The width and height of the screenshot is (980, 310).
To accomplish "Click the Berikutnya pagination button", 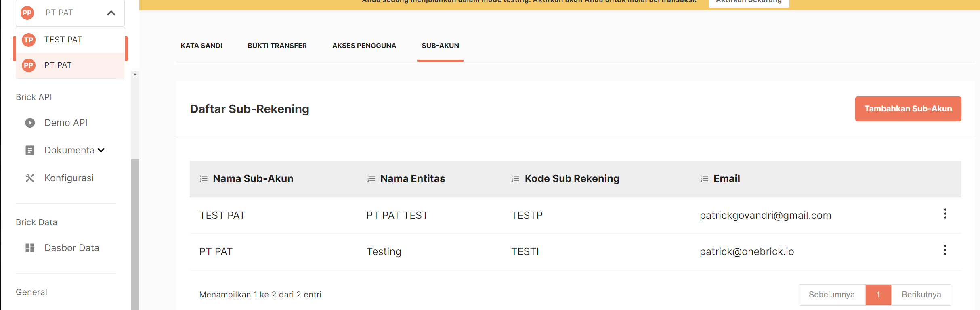I will coord(921,295).
